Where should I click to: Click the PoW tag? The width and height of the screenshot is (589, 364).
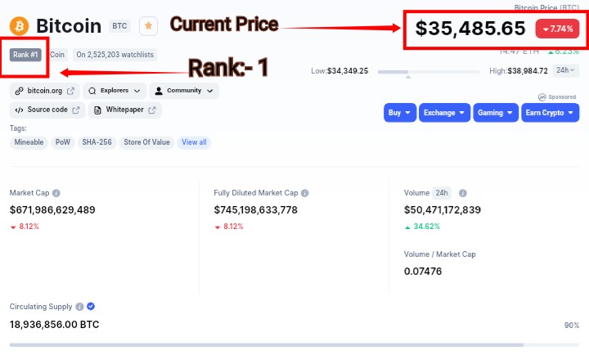click(63, 142)
